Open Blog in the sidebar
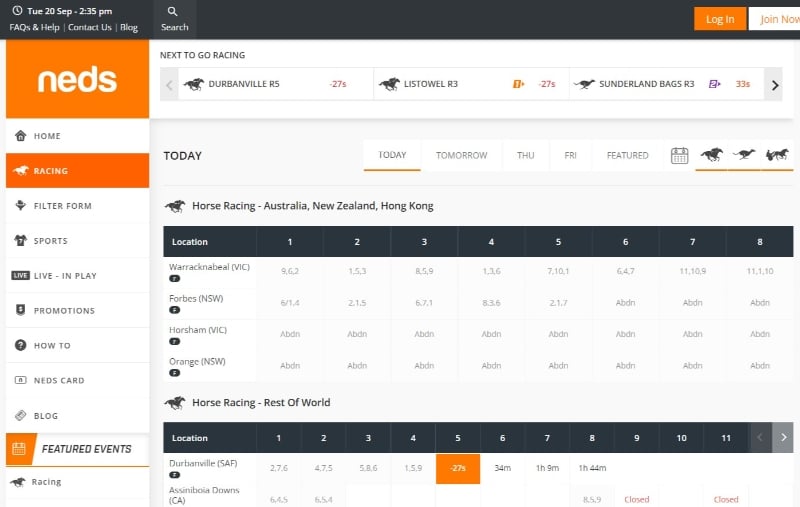The height and width of the screenshot is (507, 800). (x=78, y=416)
